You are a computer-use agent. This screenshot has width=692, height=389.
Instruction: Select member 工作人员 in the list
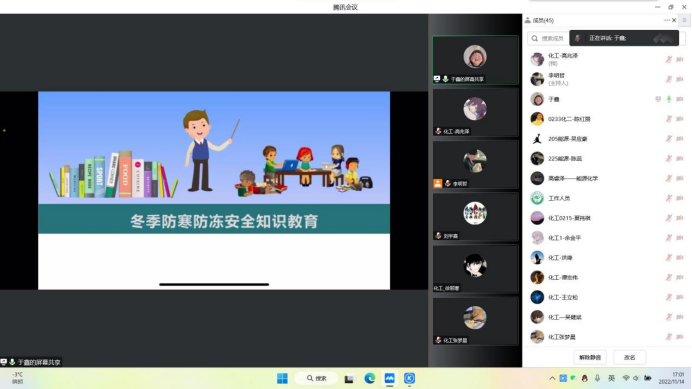click(607, 198)
